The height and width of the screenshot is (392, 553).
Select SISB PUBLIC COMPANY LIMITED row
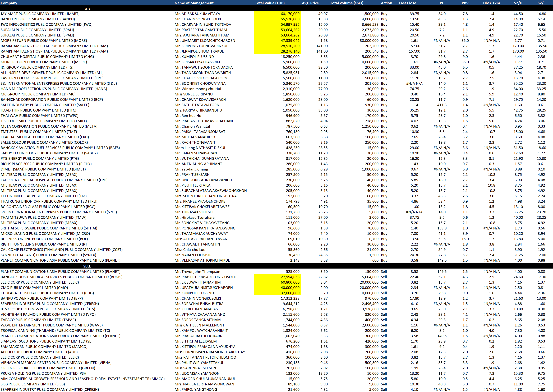coord(33,384)
